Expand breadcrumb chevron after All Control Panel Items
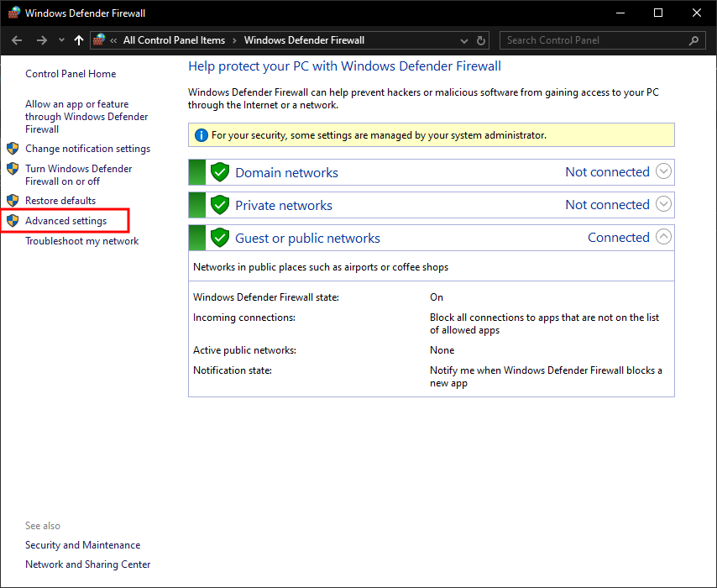This screenshot has height=588, width=717. point(234,40)
